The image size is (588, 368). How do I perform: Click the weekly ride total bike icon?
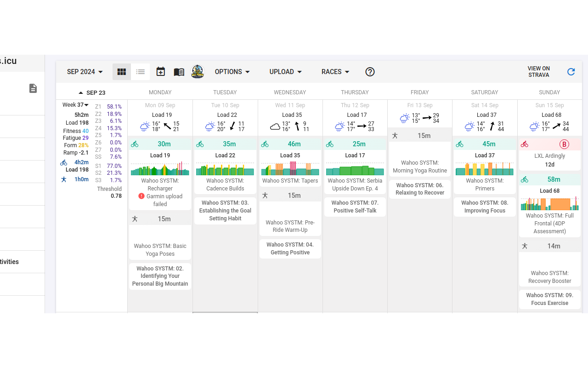64,162
